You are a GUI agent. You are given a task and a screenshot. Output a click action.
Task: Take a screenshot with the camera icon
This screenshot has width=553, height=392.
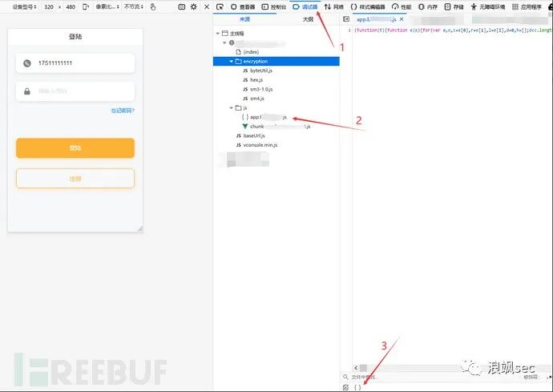click(182, 6)
